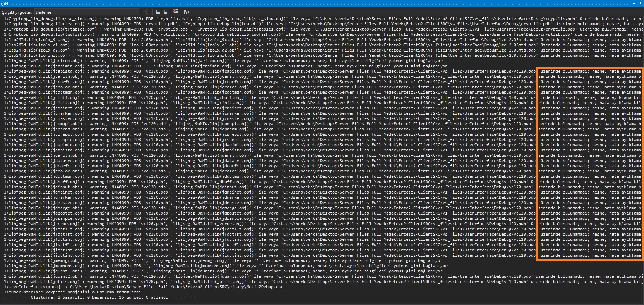
Task: Place cursor on the empty last output line
Action: [140, 302]
